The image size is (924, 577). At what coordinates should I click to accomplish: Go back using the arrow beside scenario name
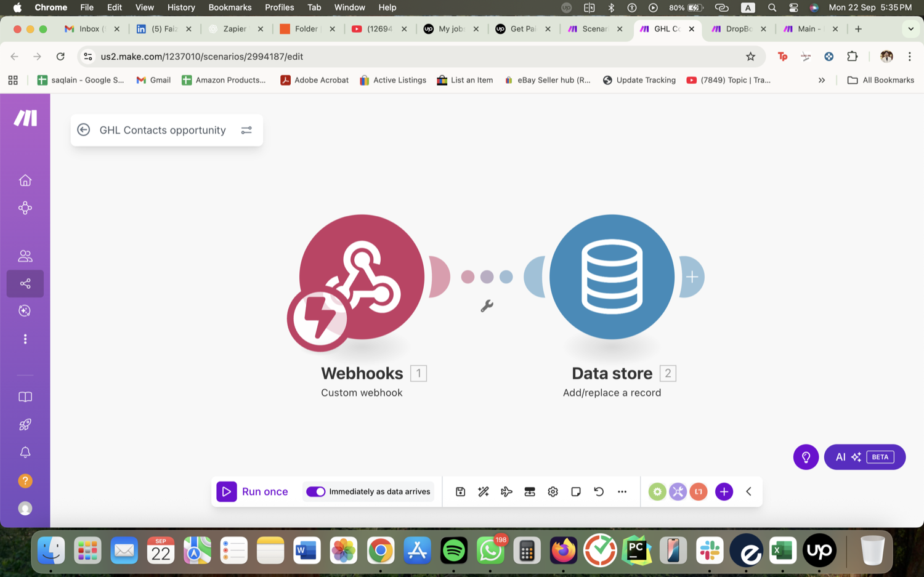click(x=84, y=130)
